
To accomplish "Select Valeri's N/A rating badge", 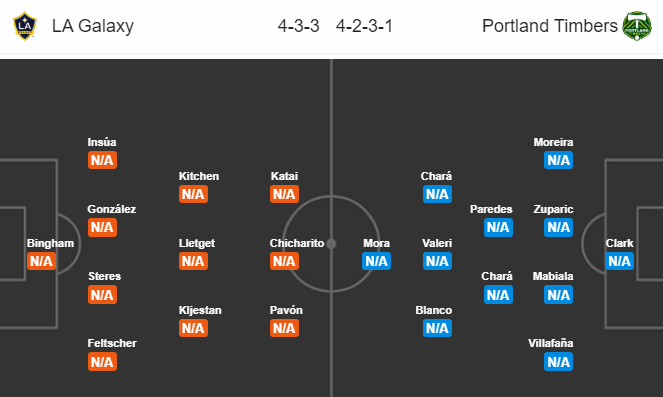I will [437, 261].
